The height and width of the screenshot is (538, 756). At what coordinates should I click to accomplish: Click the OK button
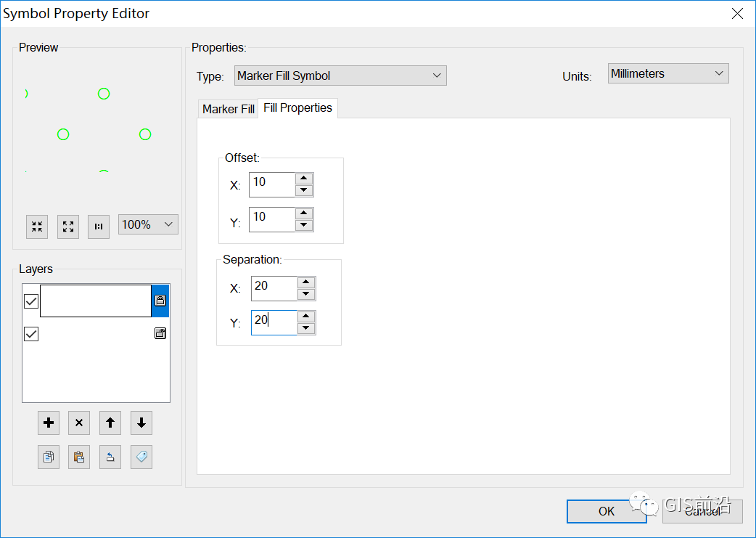pos(607,511)
